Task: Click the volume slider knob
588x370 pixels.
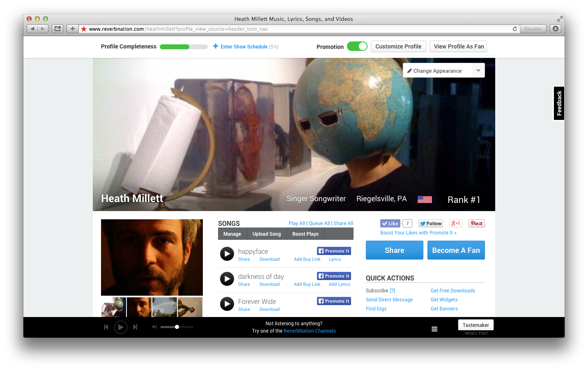Action: [177, 327]
